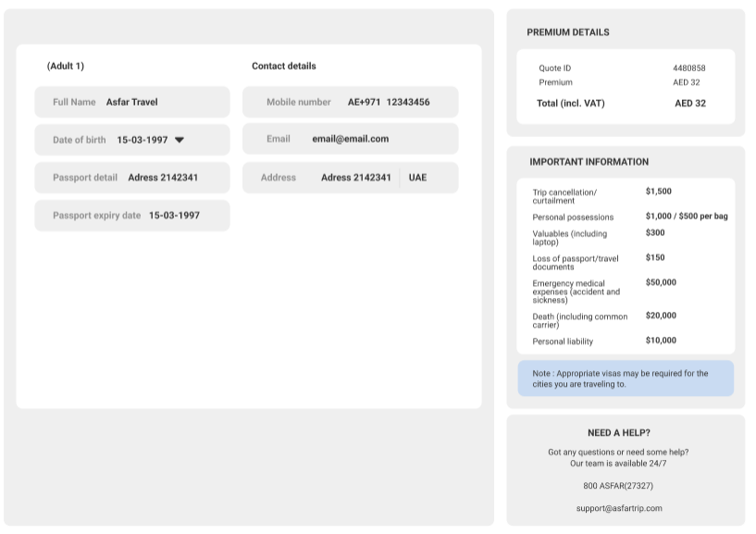The width and height of the screenshot is (756, 534).
Task: Click the visa note blue banner
Action: (625, 379)
